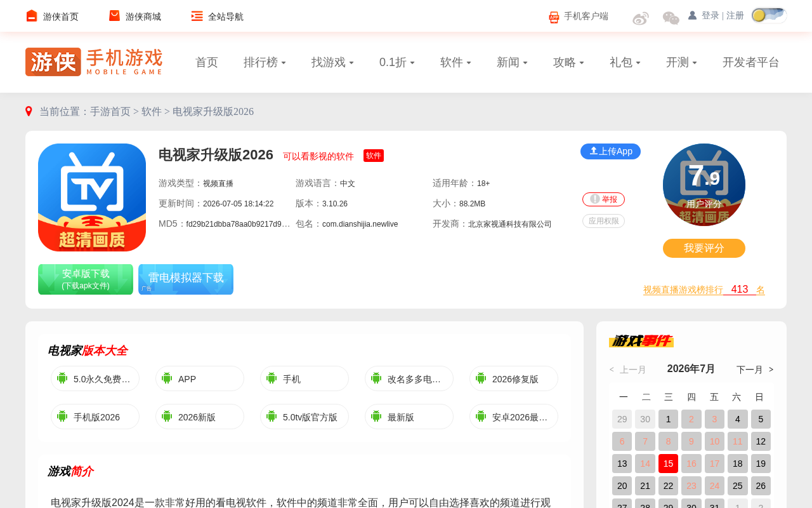Open the 登录 link
This screenshot has height=508, width=812.
[710, 15]
